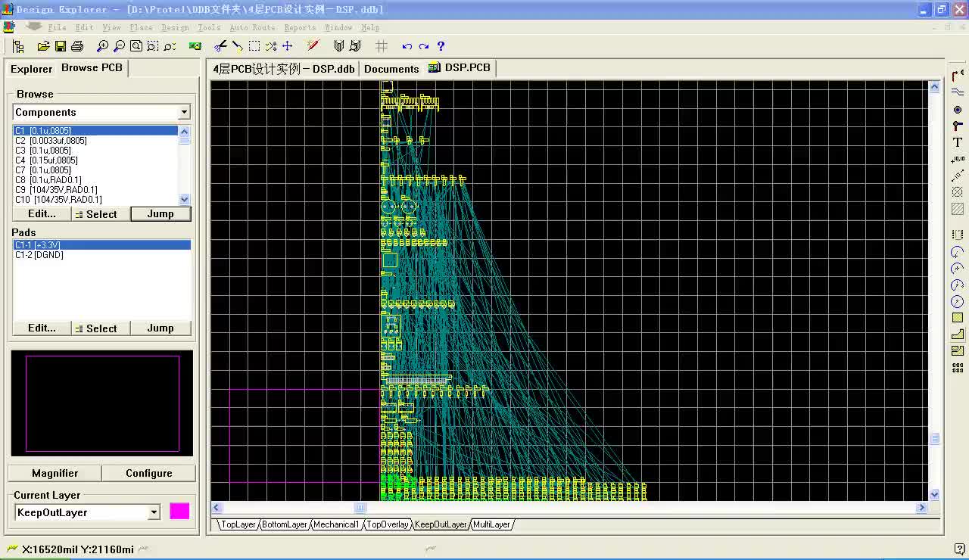Cut selection with the scissors icon

tap(221, 46)
